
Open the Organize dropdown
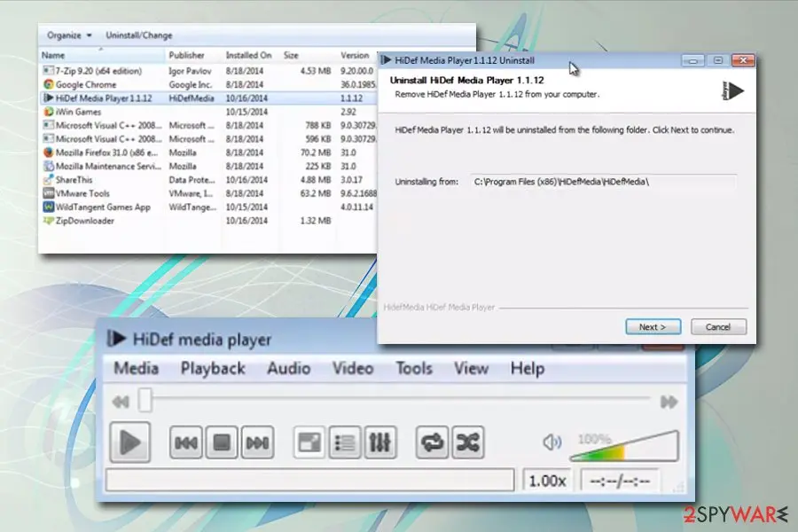click(x=69, y=35)
